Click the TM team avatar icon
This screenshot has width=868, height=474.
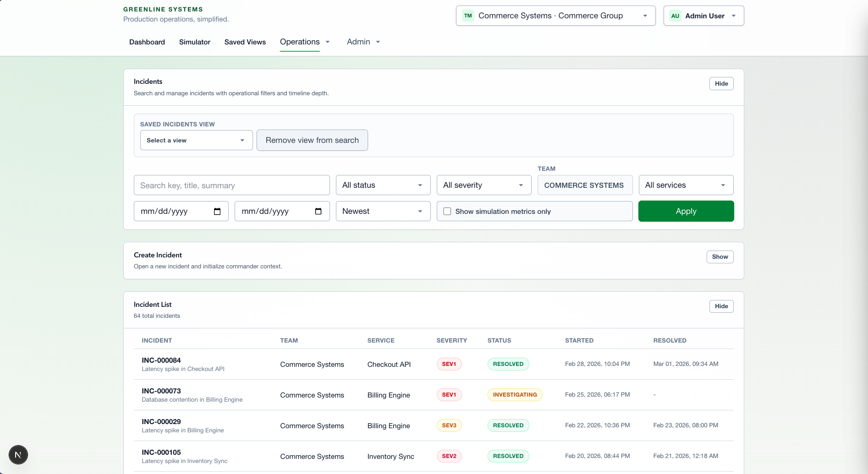[x=468, y=15]
